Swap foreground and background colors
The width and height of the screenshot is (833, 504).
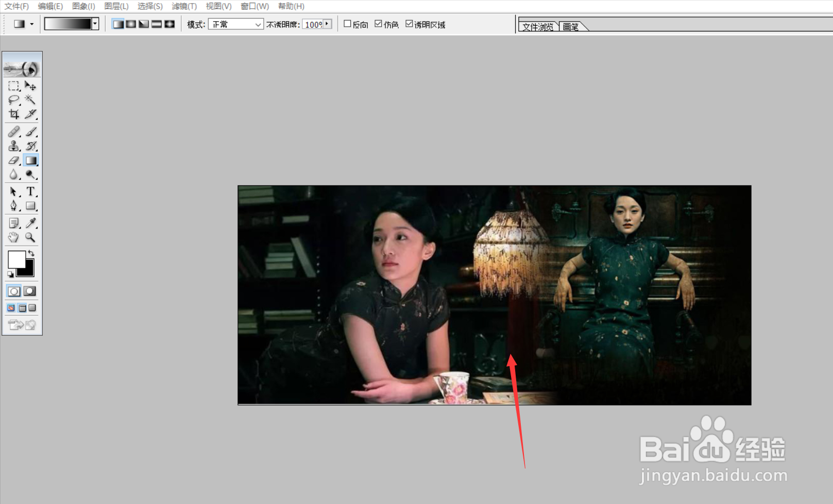point(31,253)
